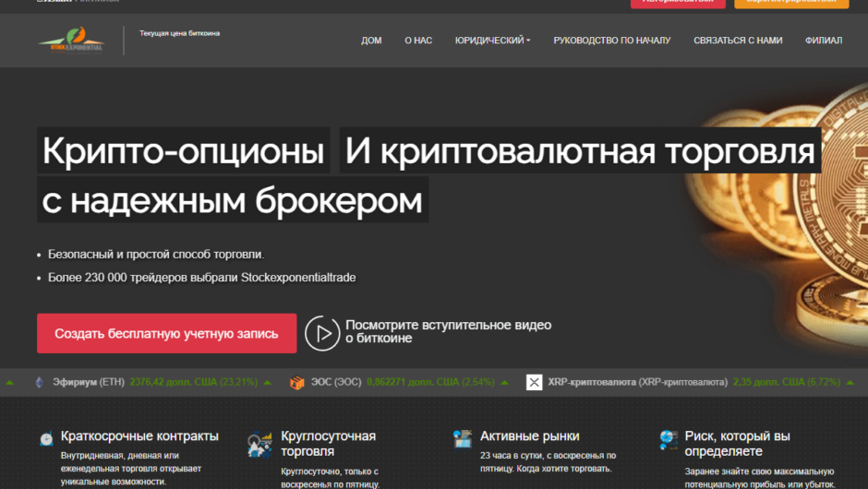Click Посмотрите вступительное видео о биткоине link
Viewport: 868px width, 489px height.
[449, 331]
